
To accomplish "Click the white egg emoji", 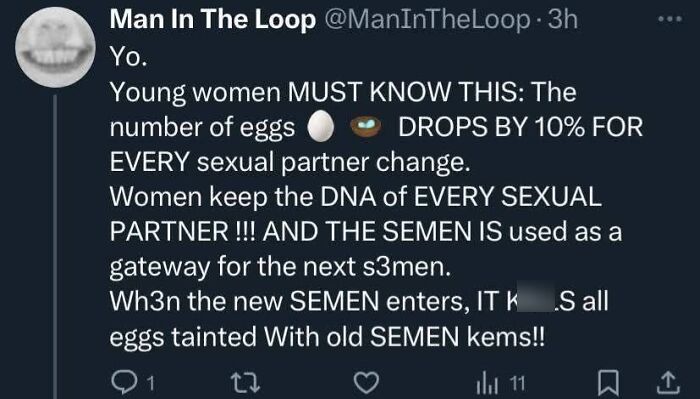I will [321, 126].
